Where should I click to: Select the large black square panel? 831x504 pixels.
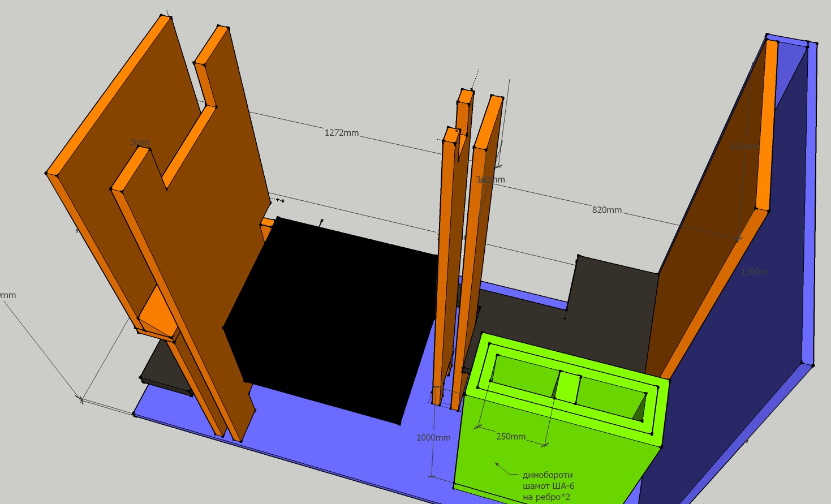click(331, 320)
